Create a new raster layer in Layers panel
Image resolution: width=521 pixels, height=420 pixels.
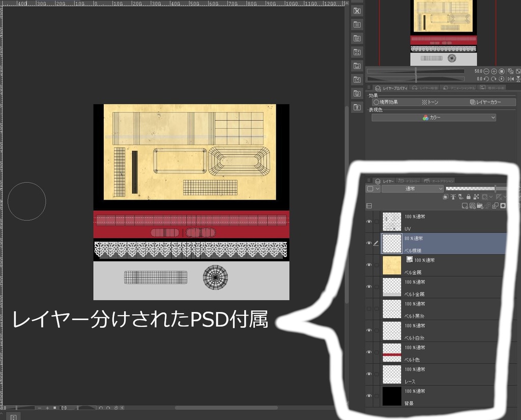point(465,206)
